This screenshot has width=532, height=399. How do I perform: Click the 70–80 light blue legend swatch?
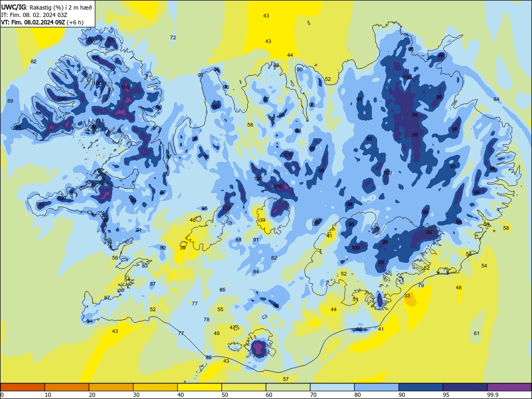[332, 387]
